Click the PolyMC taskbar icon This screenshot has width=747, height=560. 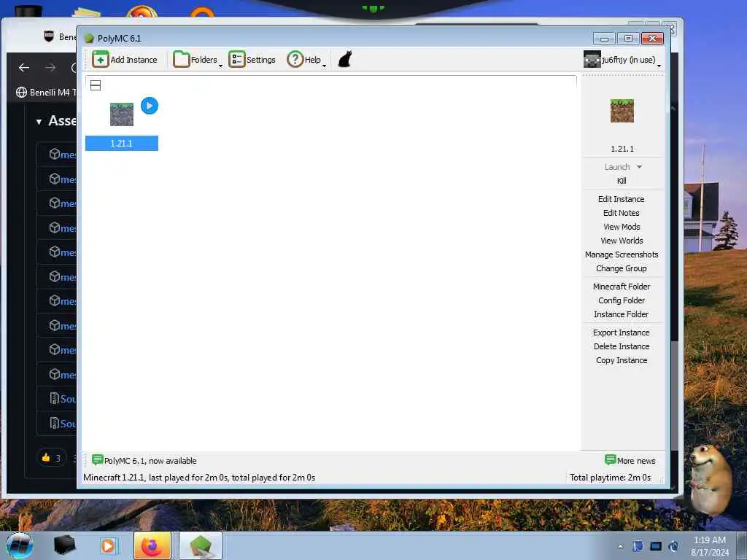click(x=201, y=545)
